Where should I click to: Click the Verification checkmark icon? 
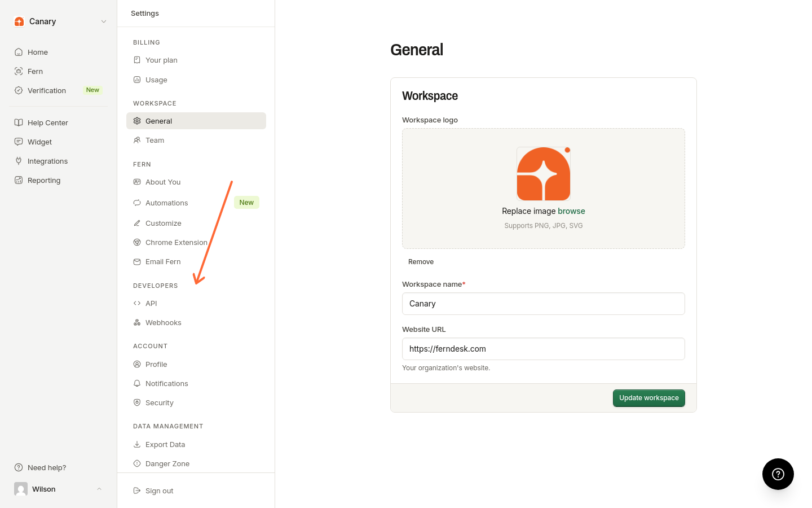click(19, 90)
